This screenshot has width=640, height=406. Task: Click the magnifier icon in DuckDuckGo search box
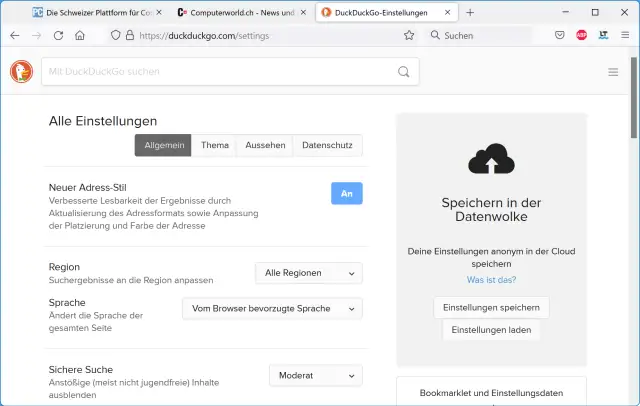tap(404, 72)
